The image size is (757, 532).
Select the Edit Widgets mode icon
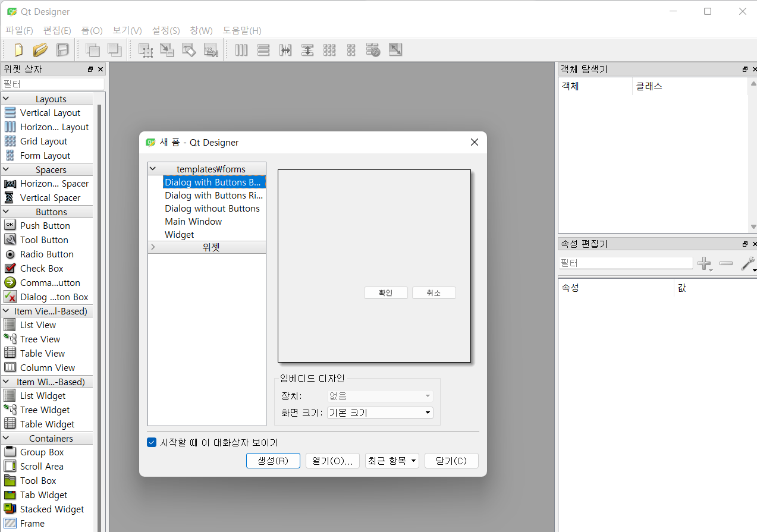[146, 50]
